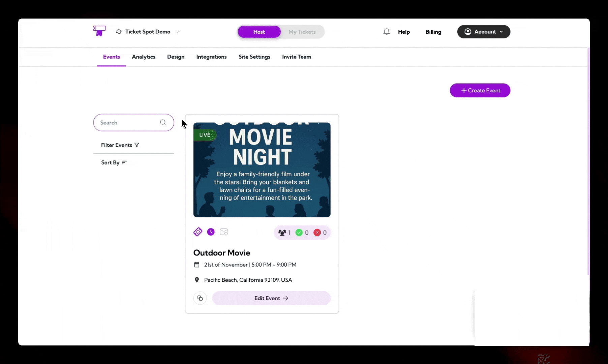Open the Account dropdown menu
This screenshot has height=364, width=608.
[x=484, y=31]
